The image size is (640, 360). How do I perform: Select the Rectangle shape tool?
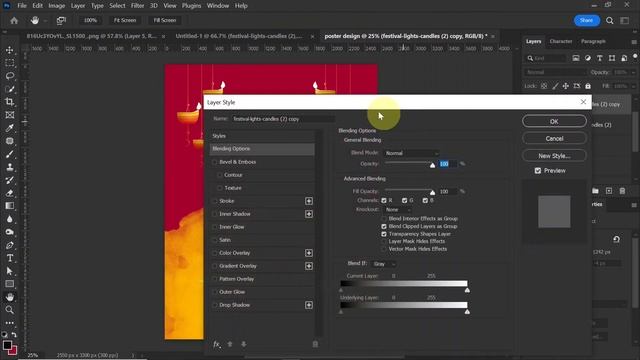pyautogui.click(x=9, y=284)
